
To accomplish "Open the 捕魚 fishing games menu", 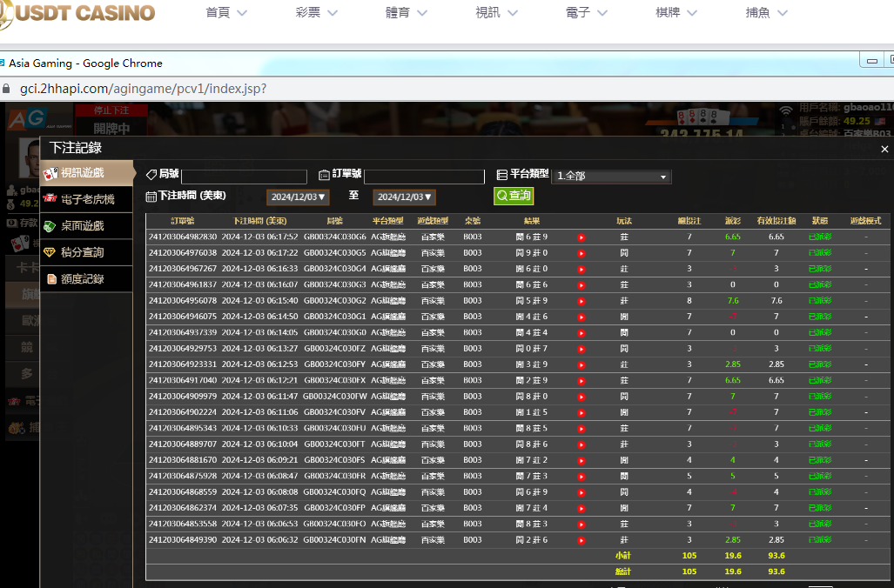I will (x=766, y=13).
